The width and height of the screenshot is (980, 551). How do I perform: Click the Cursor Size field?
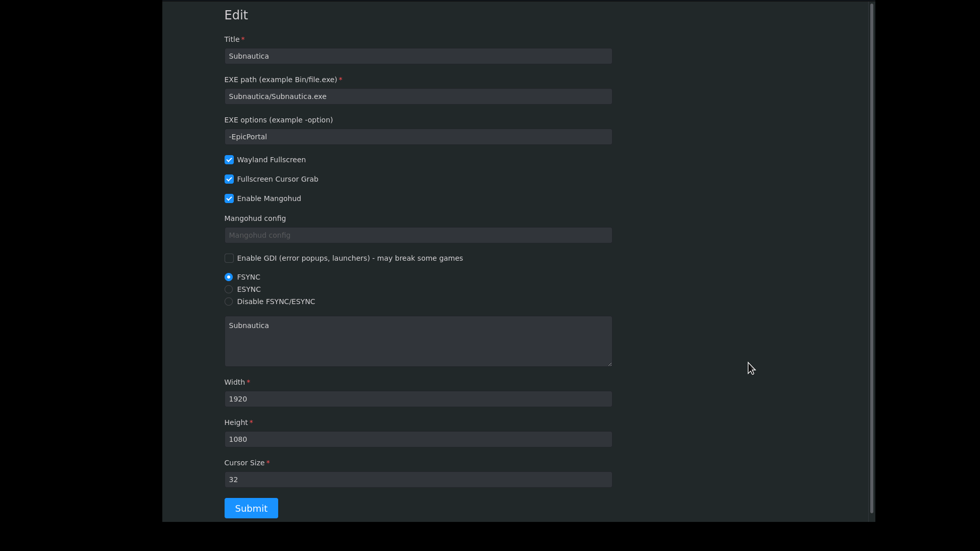[x=418, y=480]
